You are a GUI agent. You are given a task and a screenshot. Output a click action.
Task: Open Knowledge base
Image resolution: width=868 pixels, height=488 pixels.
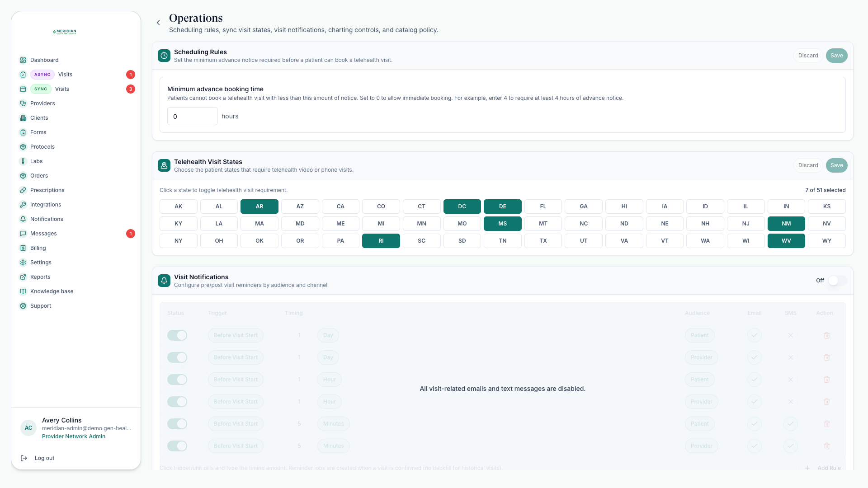click(76, 291)
